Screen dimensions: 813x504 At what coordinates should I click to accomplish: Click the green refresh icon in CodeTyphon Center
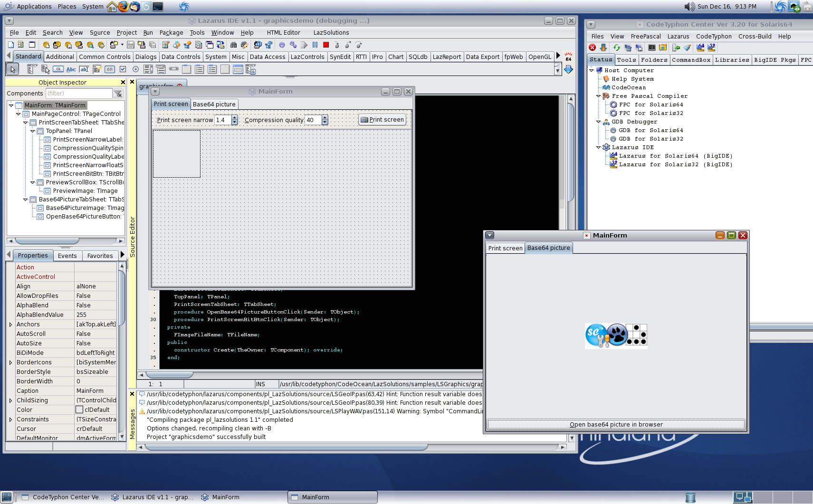coord(616,48)
